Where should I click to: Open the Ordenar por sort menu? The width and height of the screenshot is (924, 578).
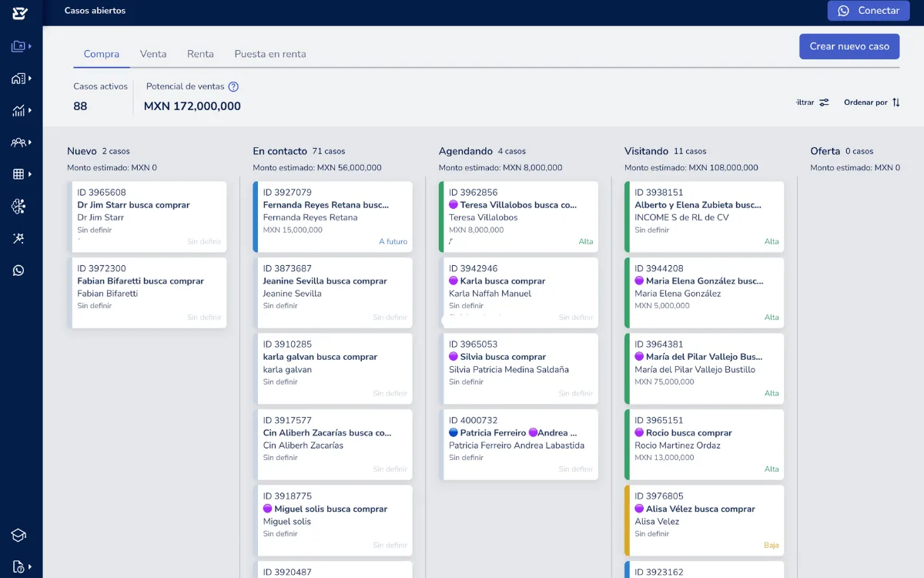click(x=872, y=102)
